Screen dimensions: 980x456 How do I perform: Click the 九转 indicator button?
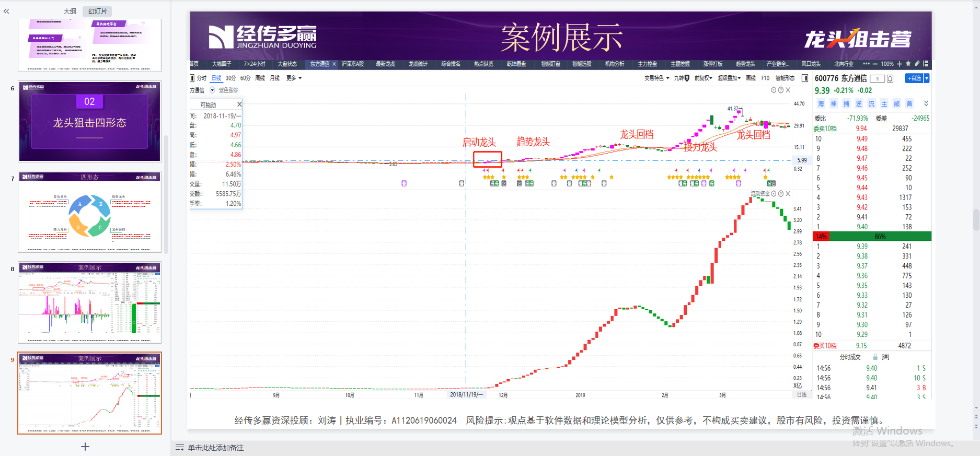coord(682,78)
